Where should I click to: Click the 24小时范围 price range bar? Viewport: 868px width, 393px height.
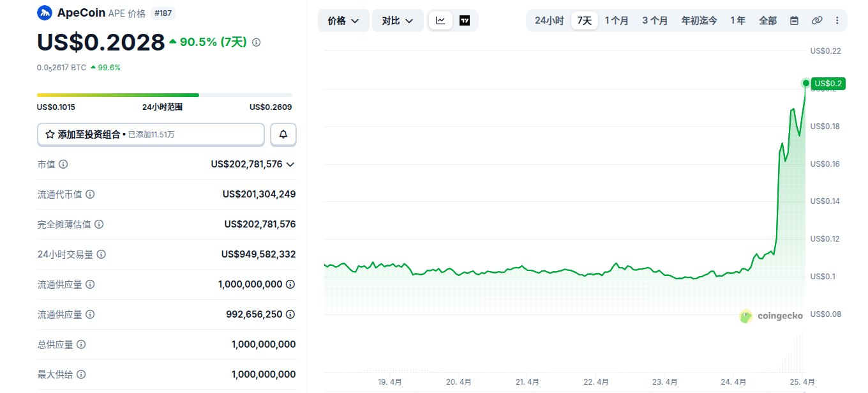pos(165,95)
